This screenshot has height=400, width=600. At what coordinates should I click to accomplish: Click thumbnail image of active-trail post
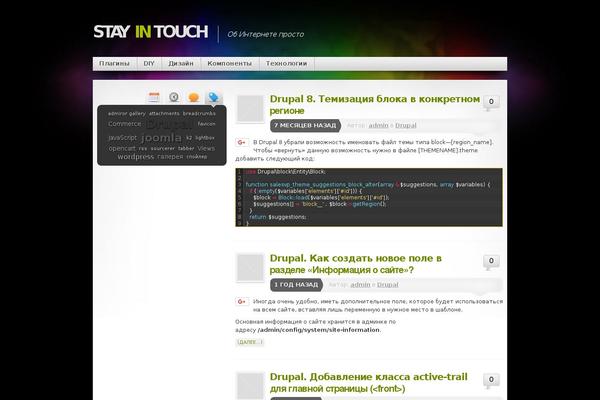(250, 386)
